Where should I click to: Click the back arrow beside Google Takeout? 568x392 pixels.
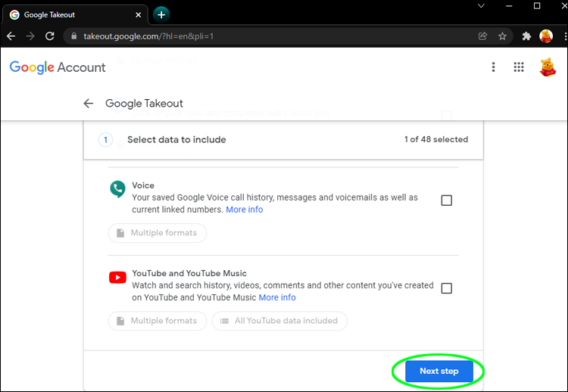point(89,104)
